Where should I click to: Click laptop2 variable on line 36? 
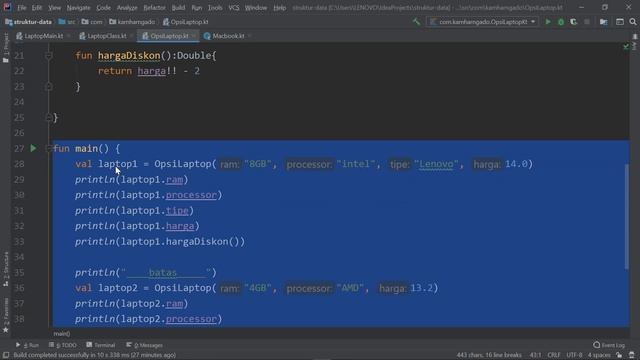pyautogui.click(x=118, y=288)
